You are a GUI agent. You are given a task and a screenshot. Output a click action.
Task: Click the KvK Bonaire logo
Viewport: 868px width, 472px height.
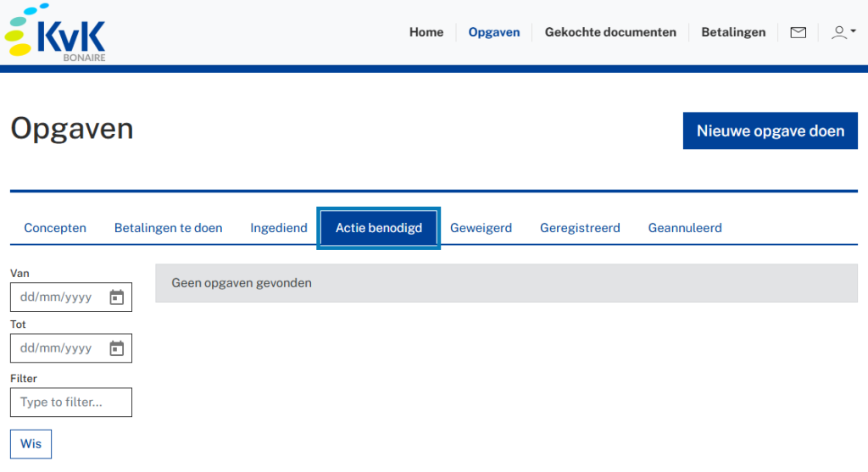point(56,34)
